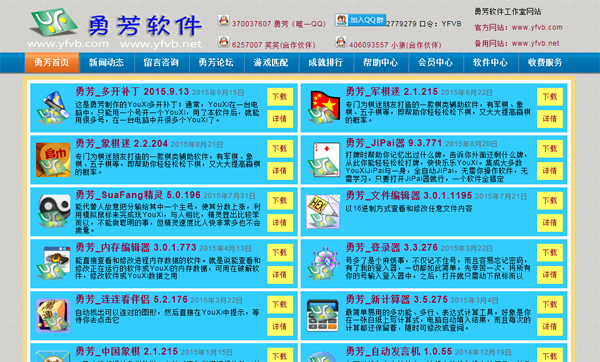This screenshot has width=600, height=362.
Task: Click the 勇芳软件 logo icon
Action: [54, 23]
